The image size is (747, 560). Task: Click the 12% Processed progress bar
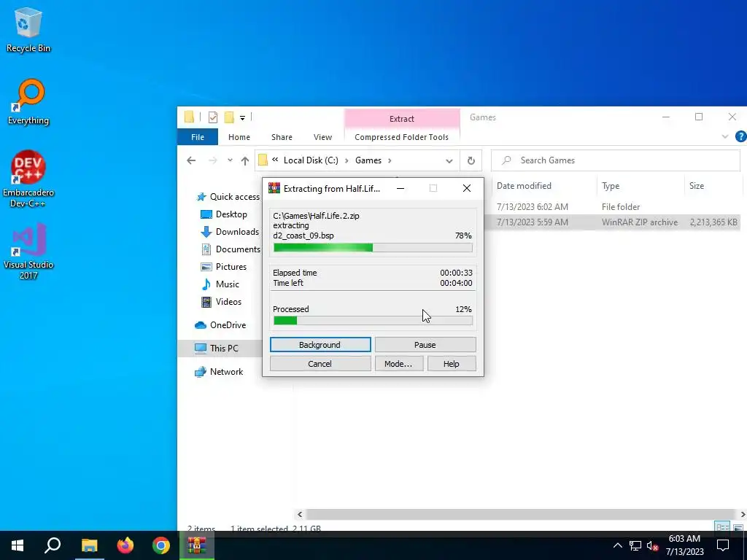coord(373,321)
